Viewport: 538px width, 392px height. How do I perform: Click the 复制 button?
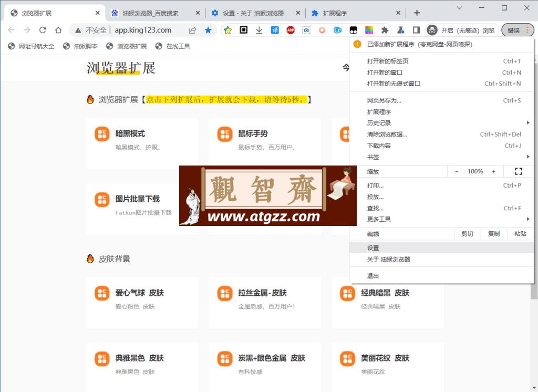[494, 234]
